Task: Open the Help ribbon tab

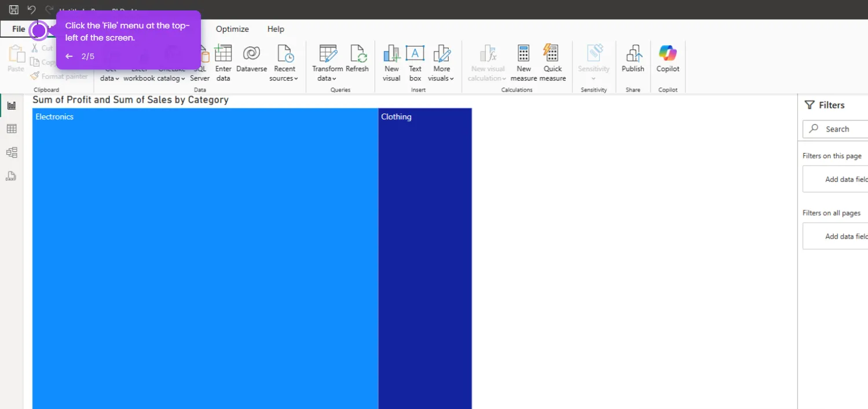Action: [x=276, y=29]
